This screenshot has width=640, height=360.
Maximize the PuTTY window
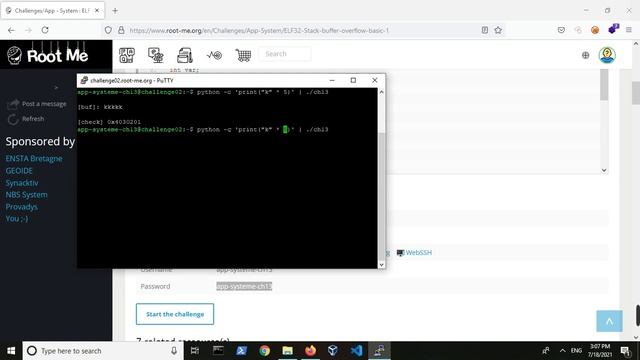(x=353, y=80)
